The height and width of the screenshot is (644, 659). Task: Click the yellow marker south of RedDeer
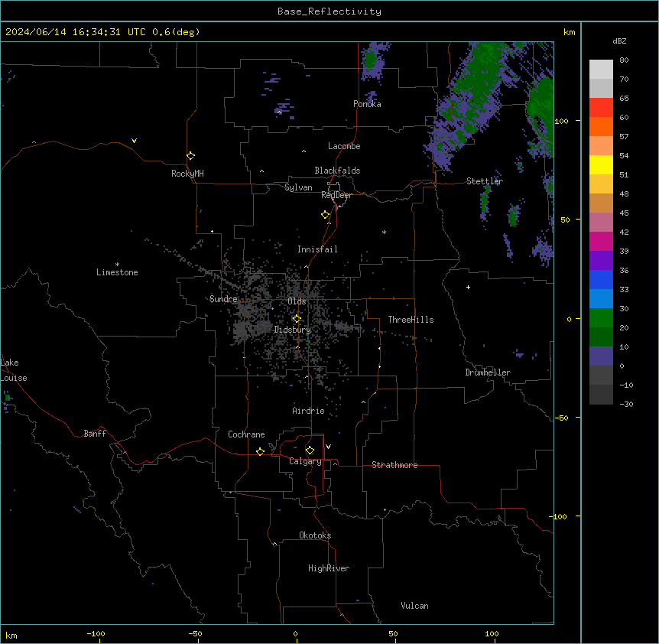tap(325, 215)
